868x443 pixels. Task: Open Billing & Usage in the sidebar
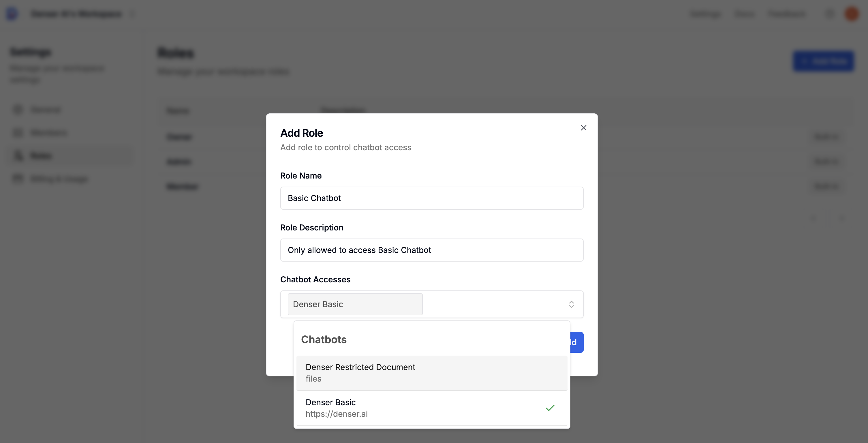pyautogui.click(x=59, y=179)
